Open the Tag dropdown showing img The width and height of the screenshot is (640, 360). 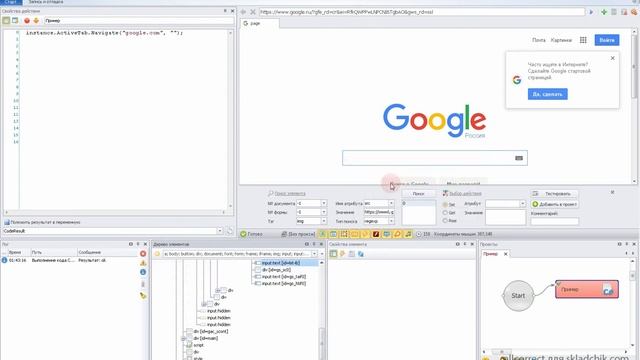(x=324, y=221)
